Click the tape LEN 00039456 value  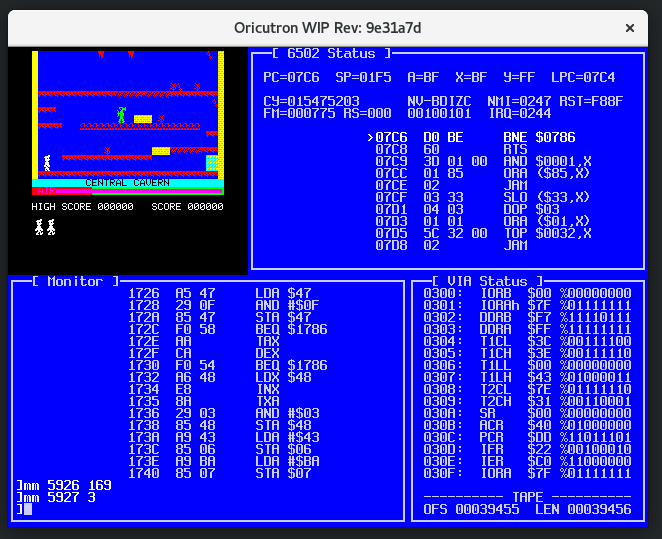(583, 509)
